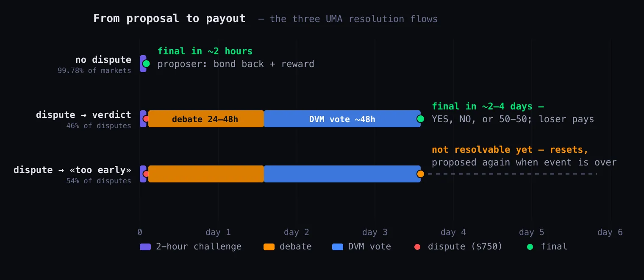Click '46% of disputes' text

click(x=99, y=126)
